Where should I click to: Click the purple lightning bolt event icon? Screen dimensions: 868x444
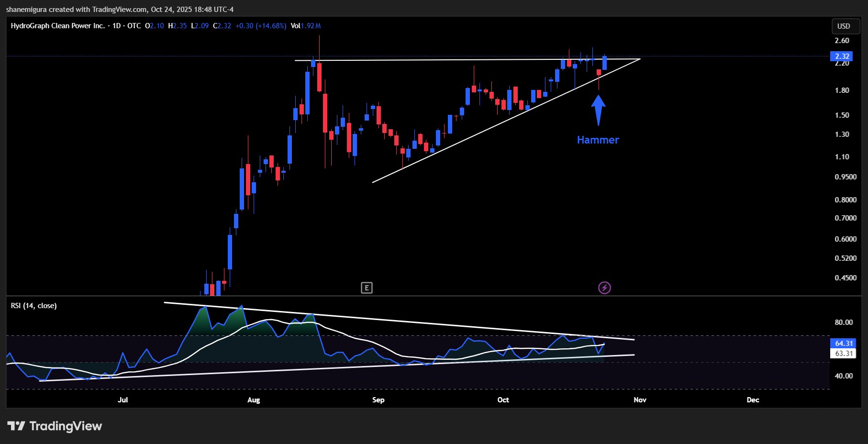coord(604,288)
